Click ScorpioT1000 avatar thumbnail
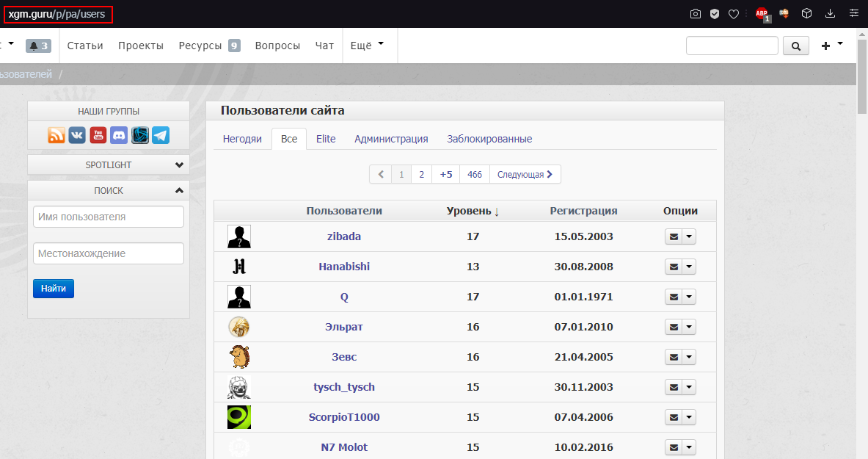 (x=239, y=417)
